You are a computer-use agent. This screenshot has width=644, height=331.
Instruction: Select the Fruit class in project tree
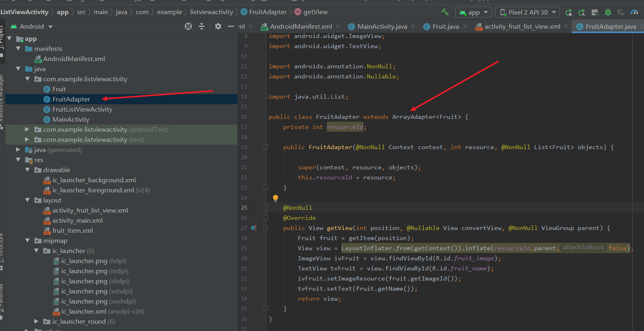tap(59, 89)
